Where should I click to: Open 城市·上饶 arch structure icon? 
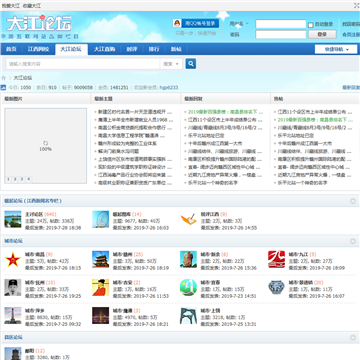[x=188, y=315]
